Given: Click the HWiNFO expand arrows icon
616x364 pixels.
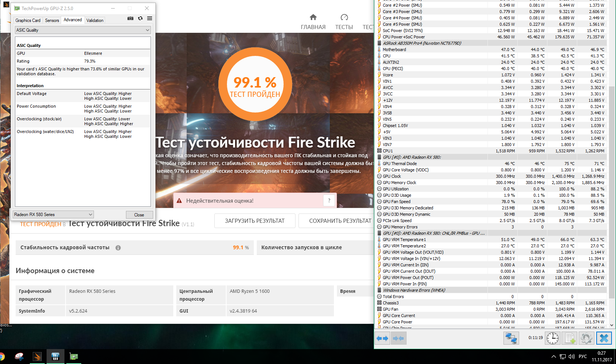Looking at the screenshot, I should click(382, 338).
